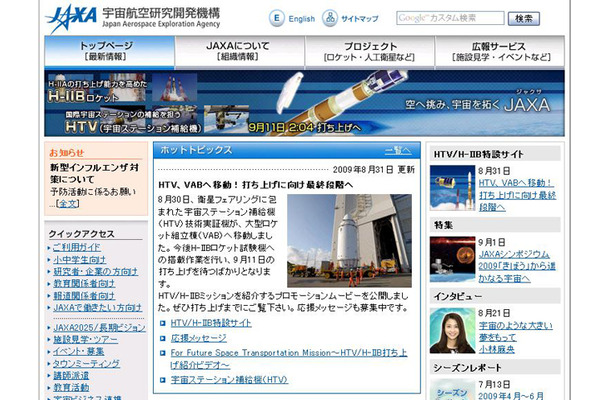Click the 全文 link in お知らせ box

click(x=67, y=203)
